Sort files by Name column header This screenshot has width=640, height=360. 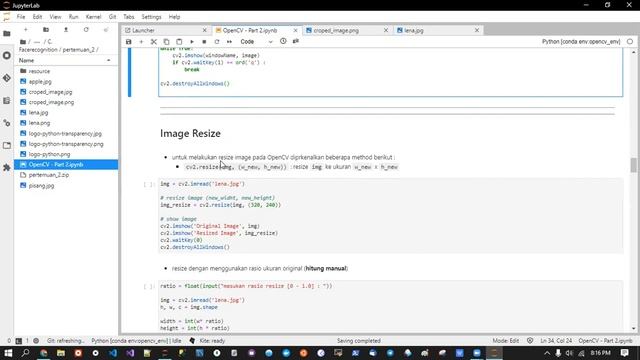(x=65, y=60)
